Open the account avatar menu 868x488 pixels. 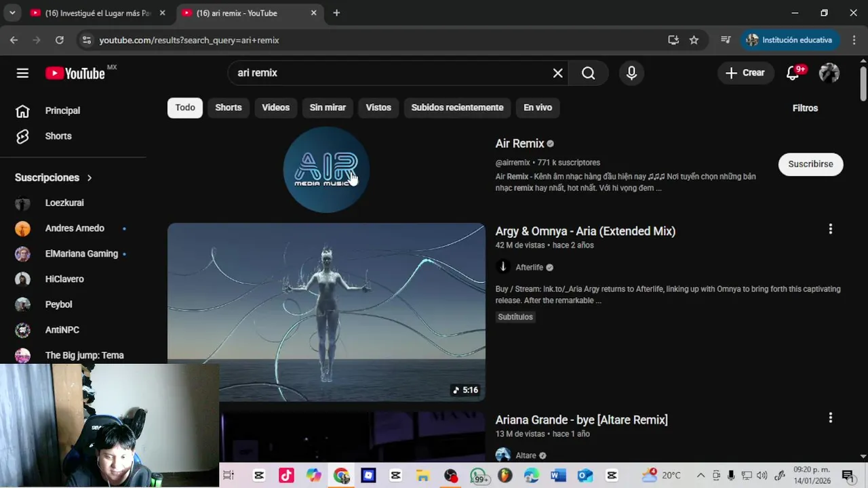pos(829,73)
